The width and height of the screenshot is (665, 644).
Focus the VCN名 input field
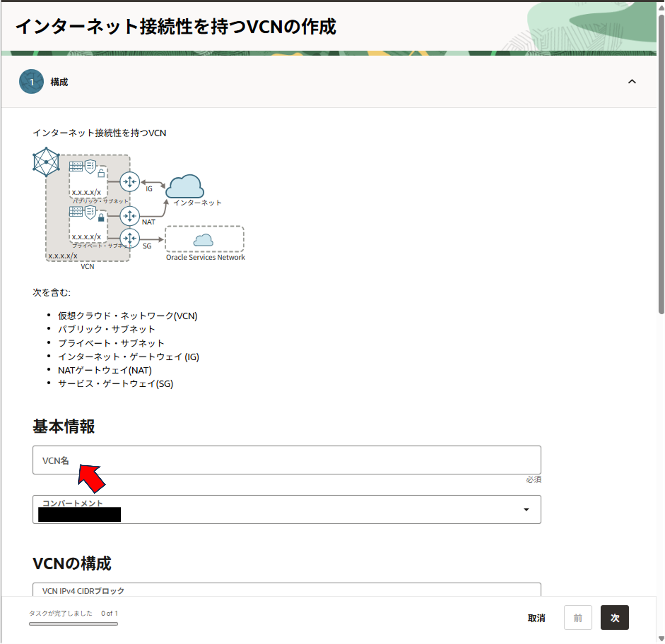point(287,460)
